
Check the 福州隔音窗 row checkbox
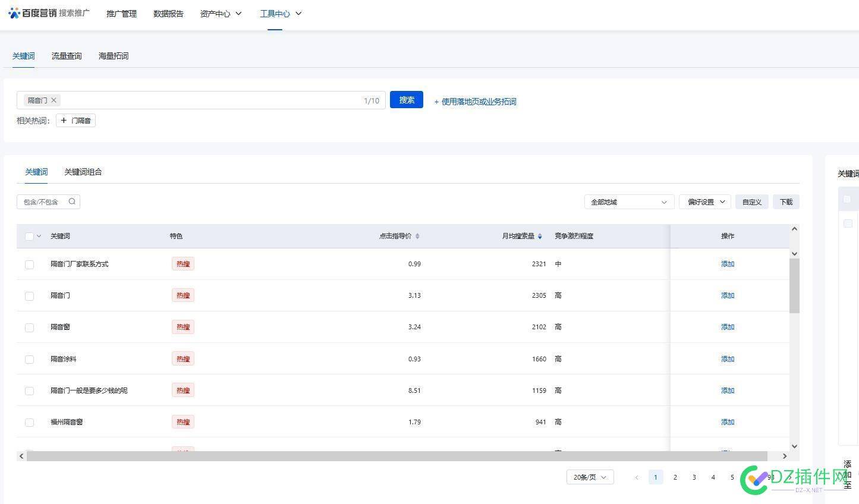pyautogui.click(x=29, y=423)
